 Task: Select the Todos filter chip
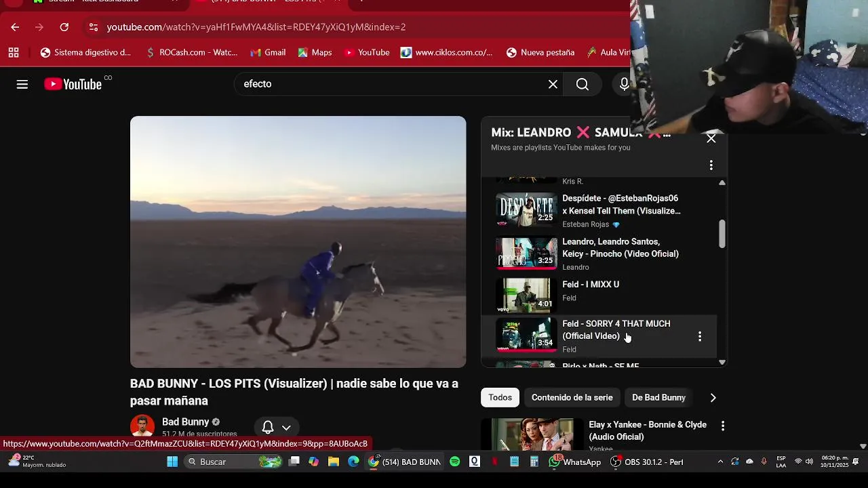500,398
